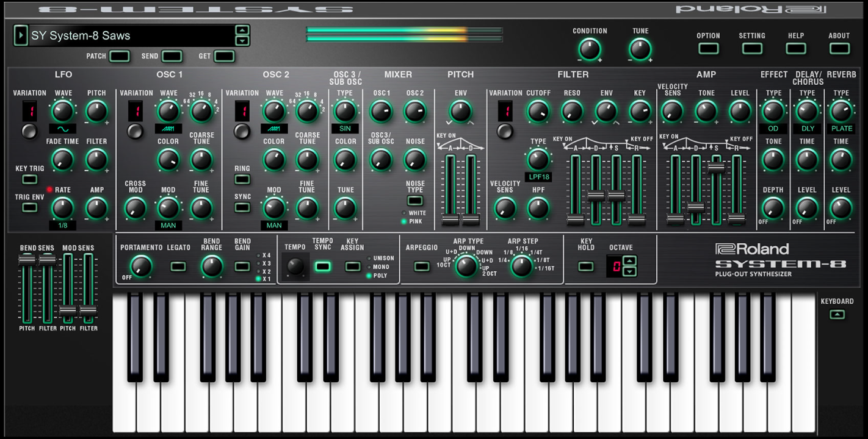
Task: Click the TUNE knob at top
Action: pos(640,49)
